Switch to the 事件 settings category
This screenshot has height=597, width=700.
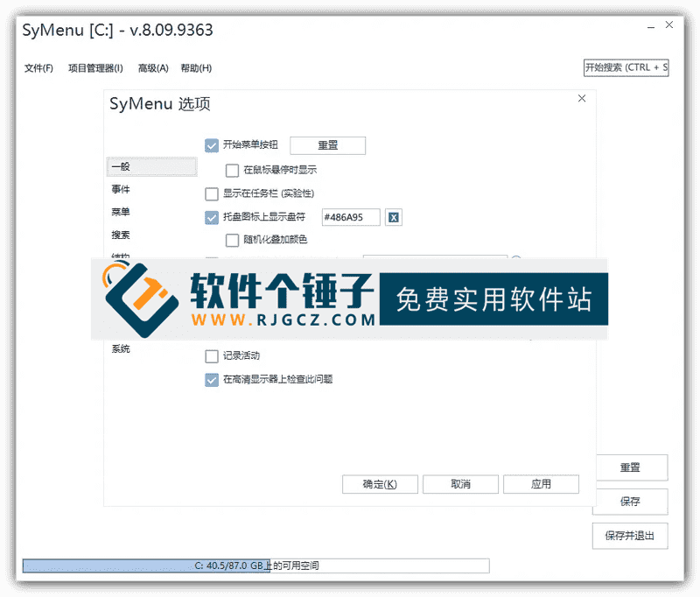coord(119,188)
